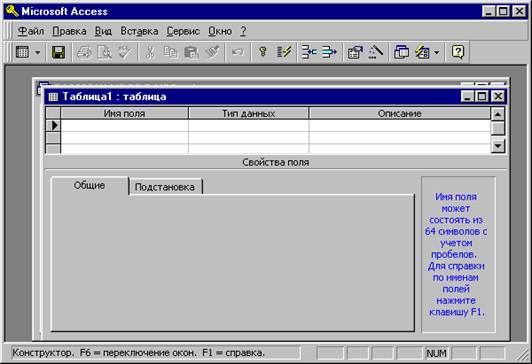Select the first row selector with arrow
The image size is (532, 364).
53,126
